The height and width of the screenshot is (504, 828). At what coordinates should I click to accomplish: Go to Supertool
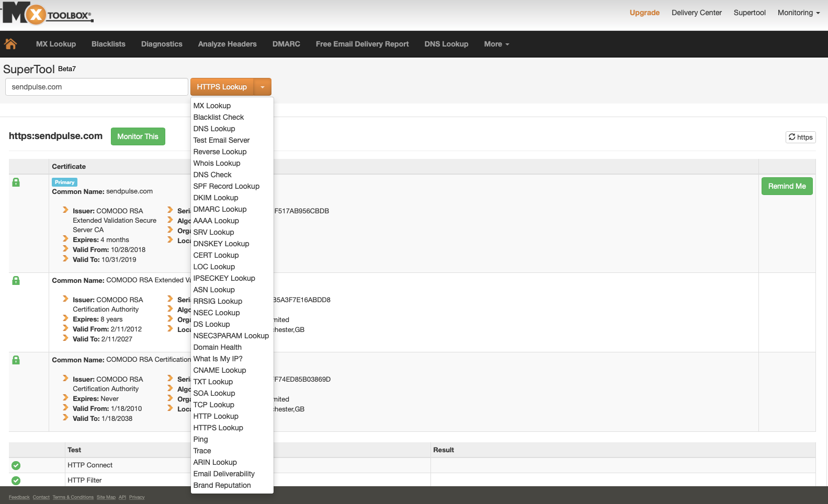click(x=750, y=13)
